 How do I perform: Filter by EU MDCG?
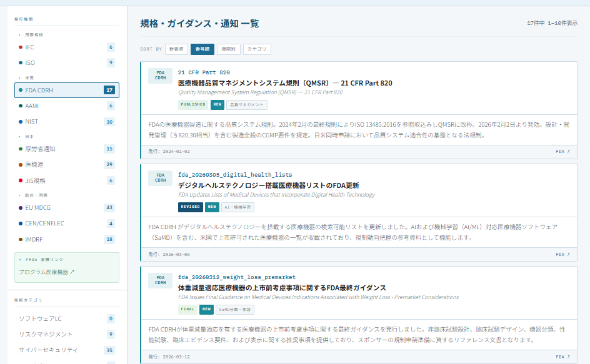(x=67, y=207)
